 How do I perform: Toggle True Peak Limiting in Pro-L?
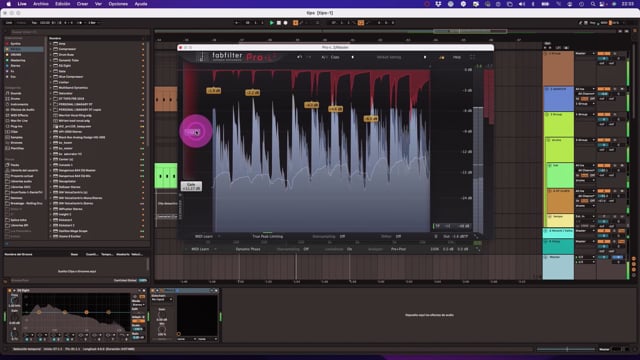267,236
